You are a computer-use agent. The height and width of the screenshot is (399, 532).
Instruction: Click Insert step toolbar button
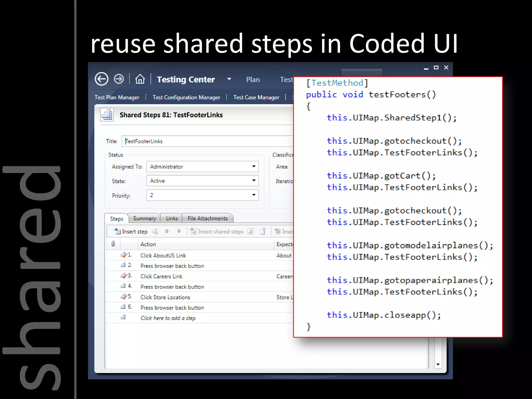click(131, 231)
